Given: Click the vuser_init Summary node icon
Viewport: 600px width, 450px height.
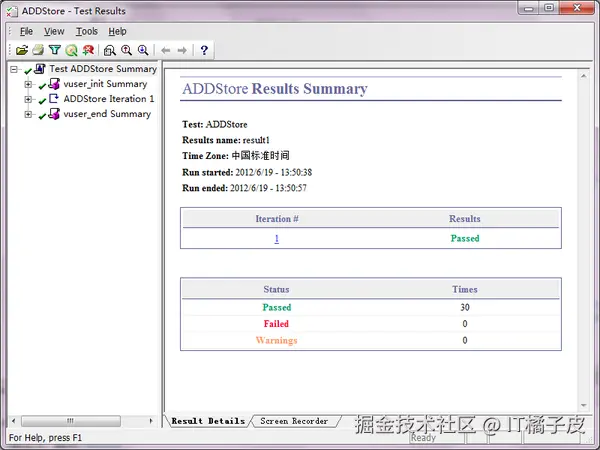Looking at the screenshot, I should [x=54, y=84].
